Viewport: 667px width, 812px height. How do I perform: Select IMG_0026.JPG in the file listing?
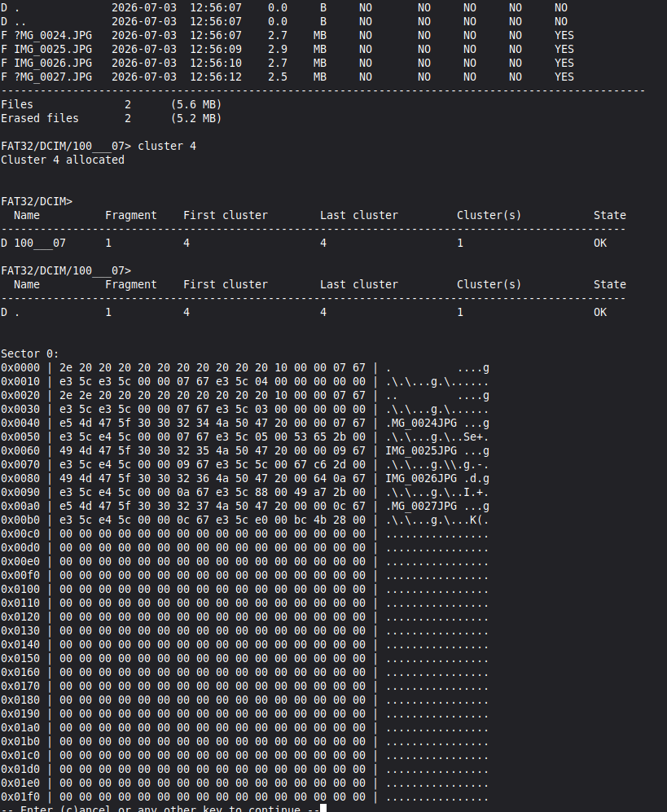[53, 64]
